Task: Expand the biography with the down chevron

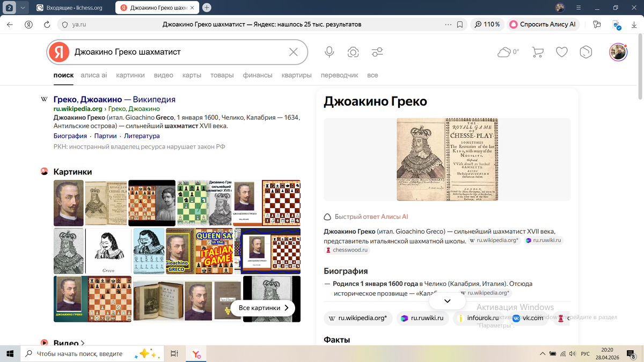Action: tap(447, 301)
